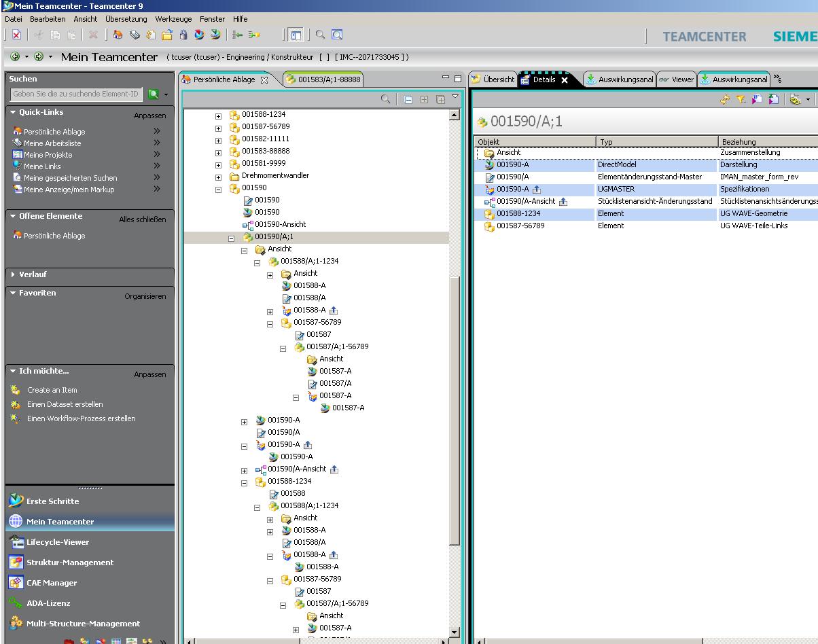Click Organisieren in Favoriten section
The image size is (818, 644).
[x=145, y=296]
